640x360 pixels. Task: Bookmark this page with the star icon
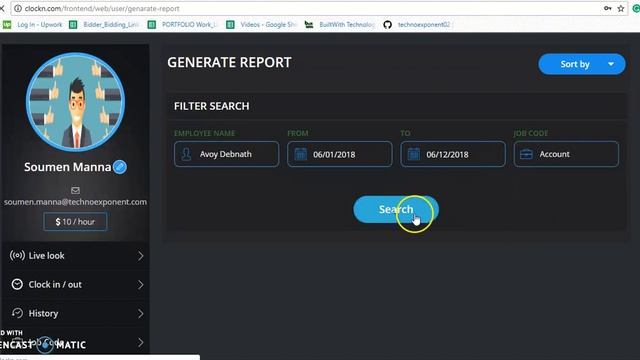[621, 9]
